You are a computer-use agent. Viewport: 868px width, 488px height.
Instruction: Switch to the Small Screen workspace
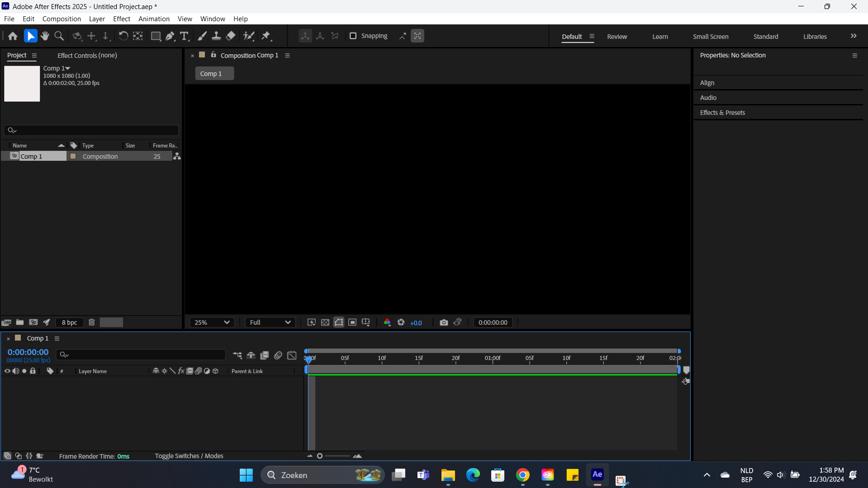click(x=711, y=36)
